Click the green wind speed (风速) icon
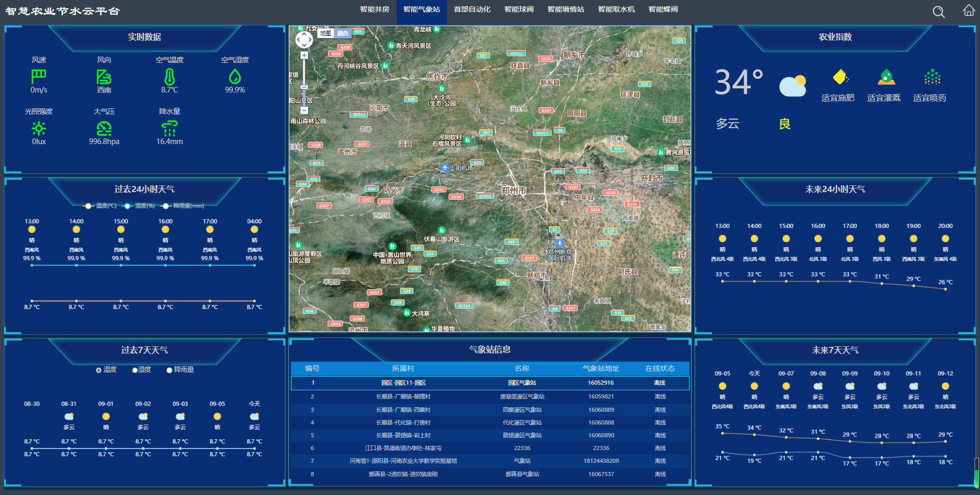The height and width of the screenshot is (495, 980). tap(39, 77)
